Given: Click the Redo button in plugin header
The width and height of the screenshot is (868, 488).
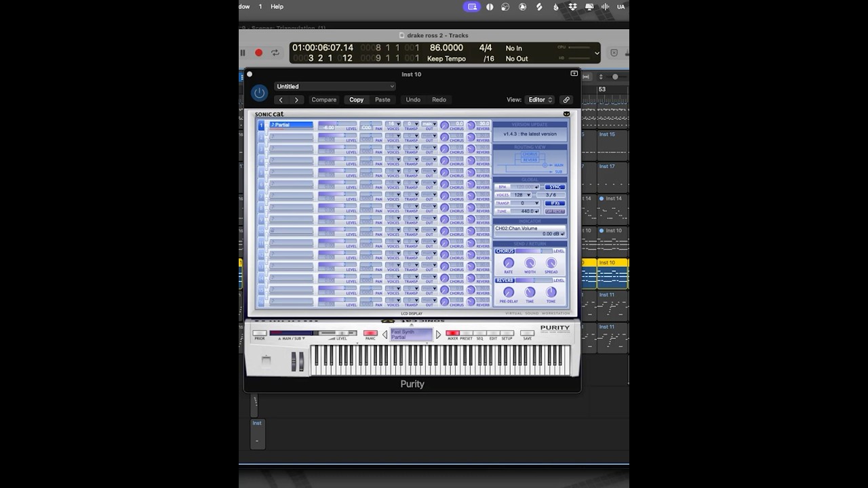Looking at the screenshot, I should [x=439, y=100].
